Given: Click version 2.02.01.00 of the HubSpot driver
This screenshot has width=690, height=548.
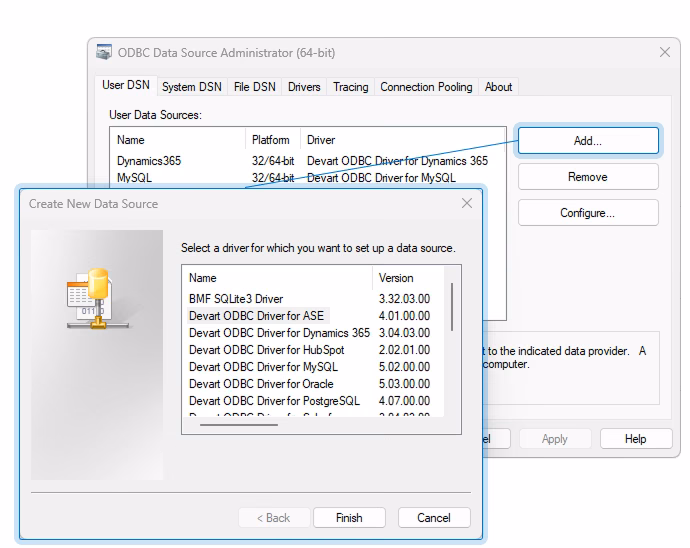Looking at the screenshot, I should pyautogui.click(x=404, y=350).
